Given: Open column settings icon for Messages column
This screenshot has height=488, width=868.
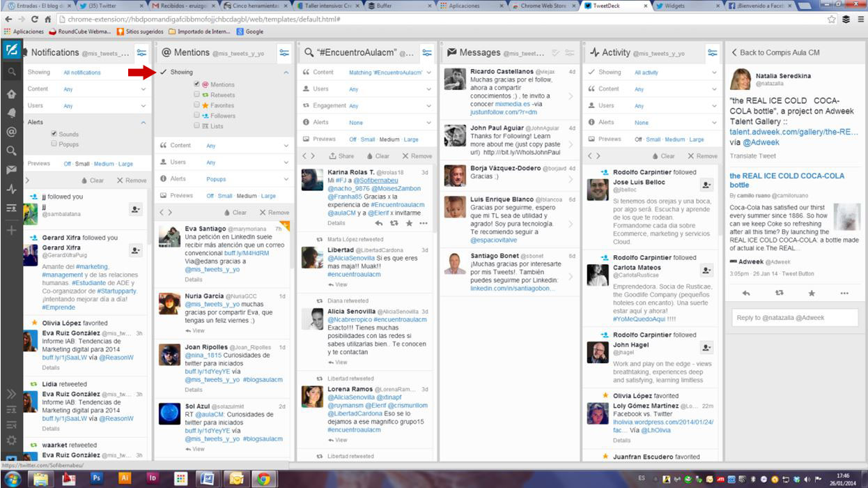Looking at the screenshot, I should (x=570, y=53).
